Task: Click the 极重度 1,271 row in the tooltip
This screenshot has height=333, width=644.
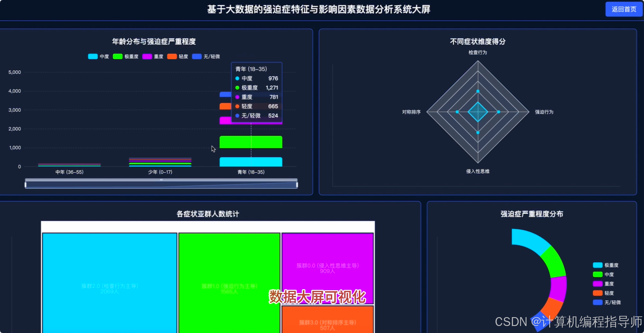Action: click(x=257, y=88)
